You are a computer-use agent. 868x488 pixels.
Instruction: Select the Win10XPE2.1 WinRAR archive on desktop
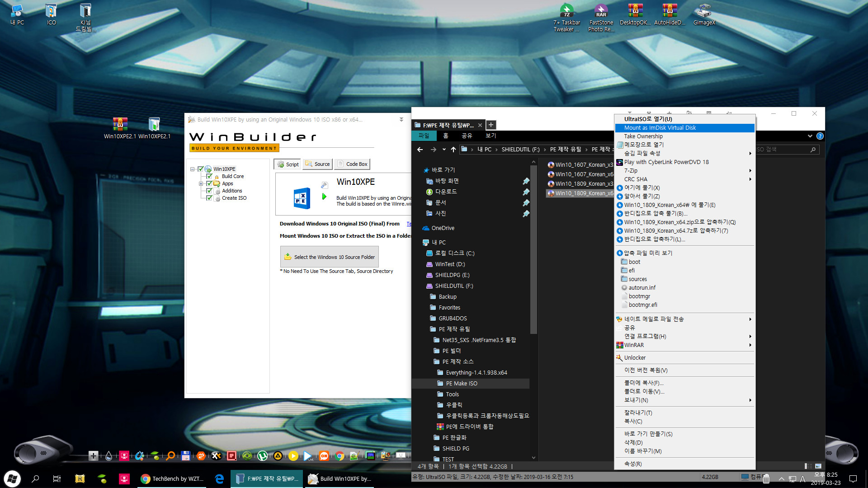(120, 128)
